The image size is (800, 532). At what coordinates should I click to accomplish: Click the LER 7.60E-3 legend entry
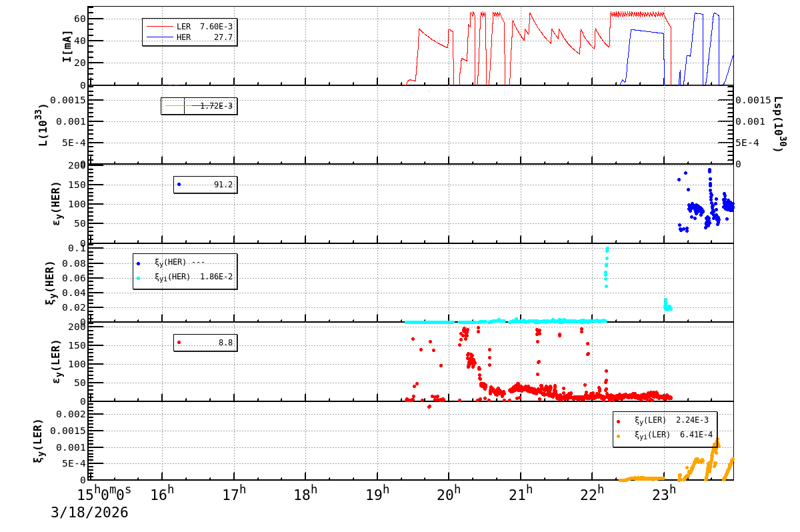pos(189,27)
